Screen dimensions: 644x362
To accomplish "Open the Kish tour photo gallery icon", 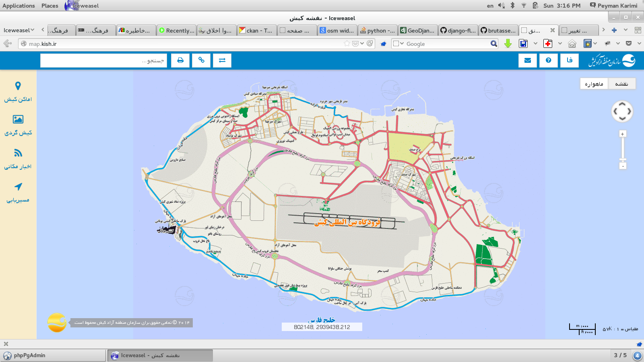I will [x=18, y=119].
